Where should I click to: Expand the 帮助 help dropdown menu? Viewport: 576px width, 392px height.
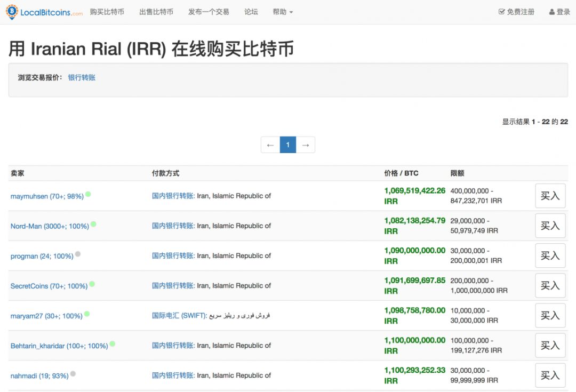[x=283, y=12]
